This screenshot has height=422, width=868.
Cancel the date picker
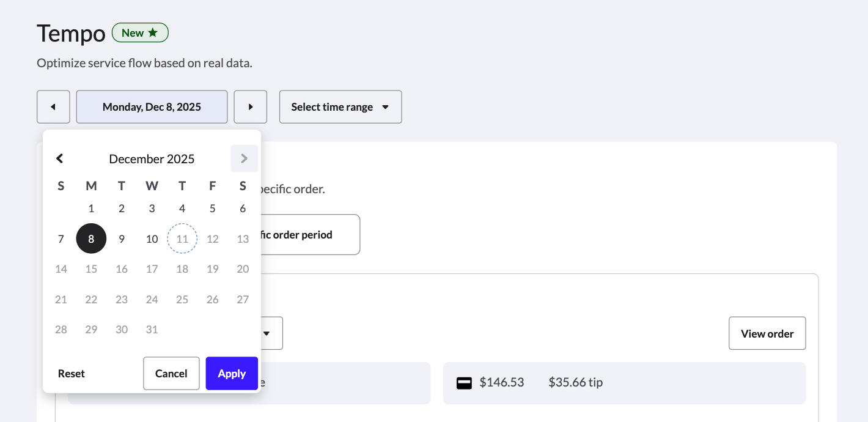(x=171, y=374)
